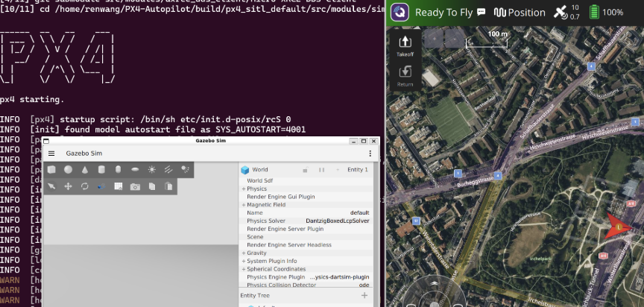Expand the Gravity component

[244, 253]
